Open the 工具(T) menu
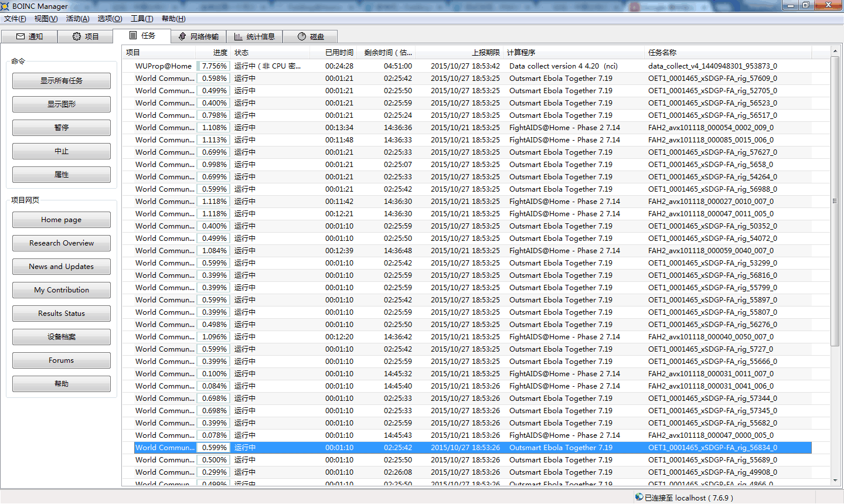Viewport: 844px width, 504px height. tap(142, 19)
